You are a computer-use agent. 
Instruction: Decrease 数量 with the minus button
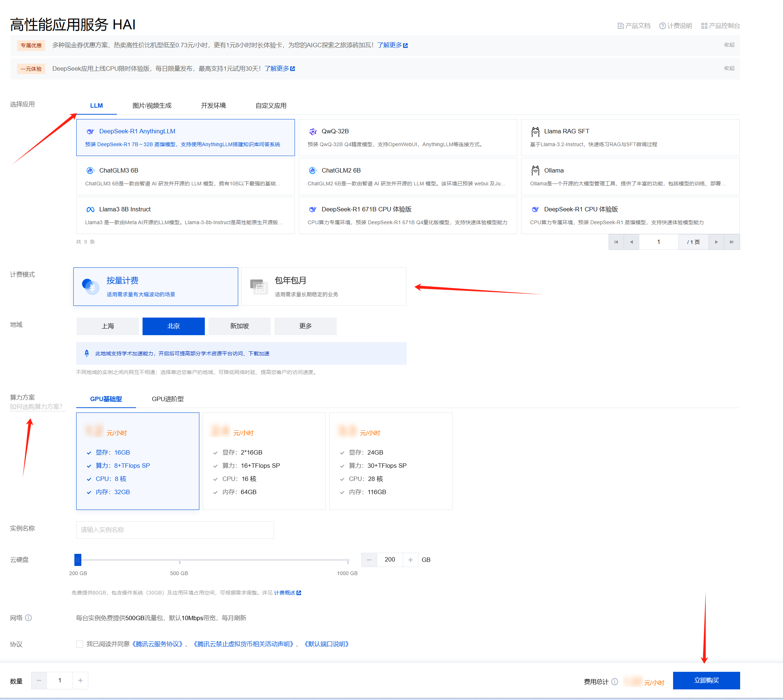(x=39, y=680)
